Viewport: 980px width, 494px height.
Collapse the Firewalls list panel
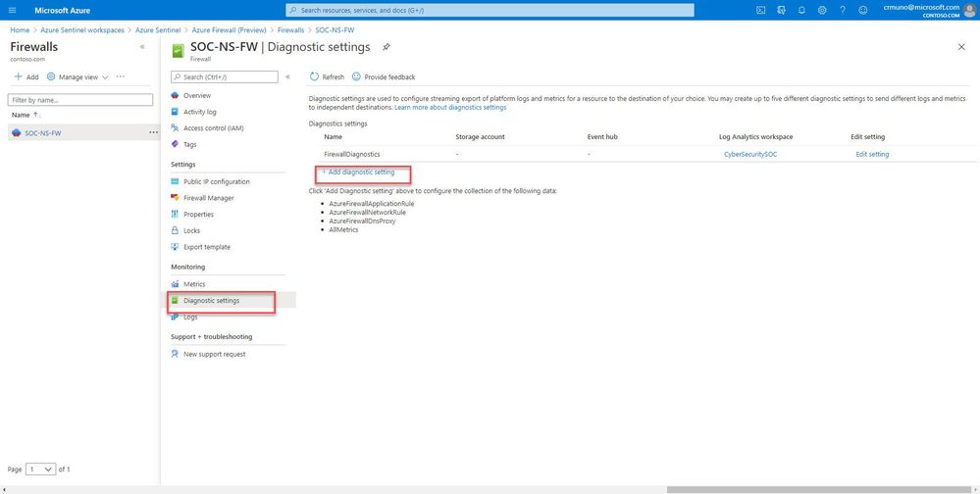click(142, 47)
